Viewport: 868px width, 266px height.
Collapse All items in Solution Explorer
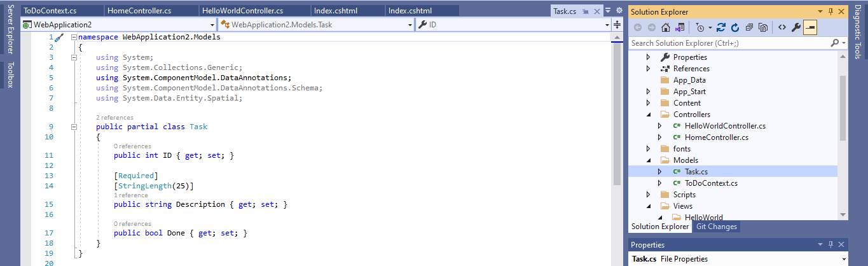[749, 27]
